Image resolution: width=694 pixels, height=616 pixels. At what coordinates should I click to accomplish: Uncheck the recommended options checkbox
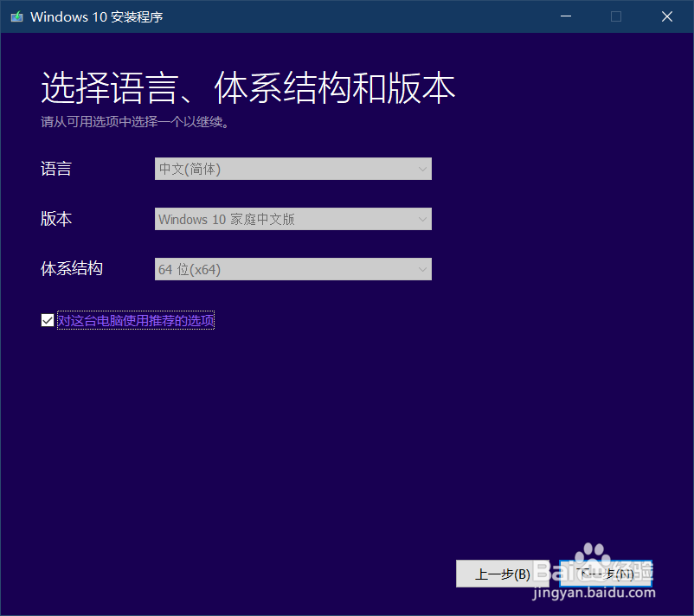[x=48, y=320]
